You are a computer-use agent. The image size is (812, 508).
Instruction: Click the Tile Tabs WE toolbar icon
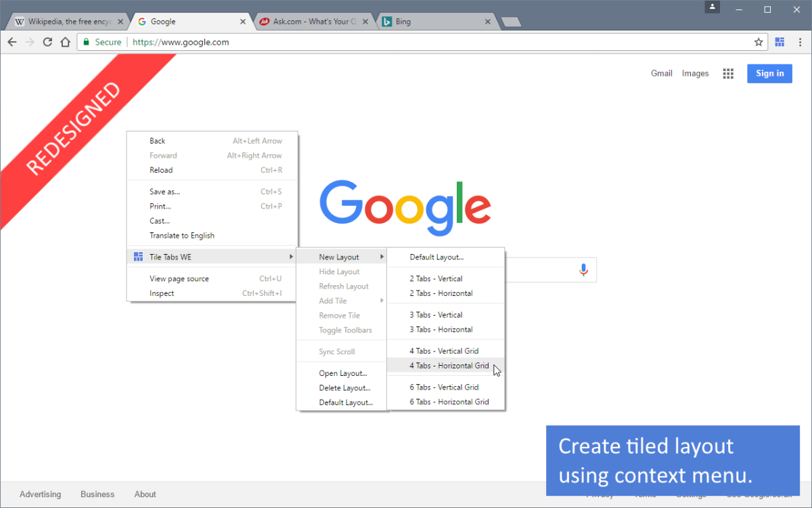(780, 42)
